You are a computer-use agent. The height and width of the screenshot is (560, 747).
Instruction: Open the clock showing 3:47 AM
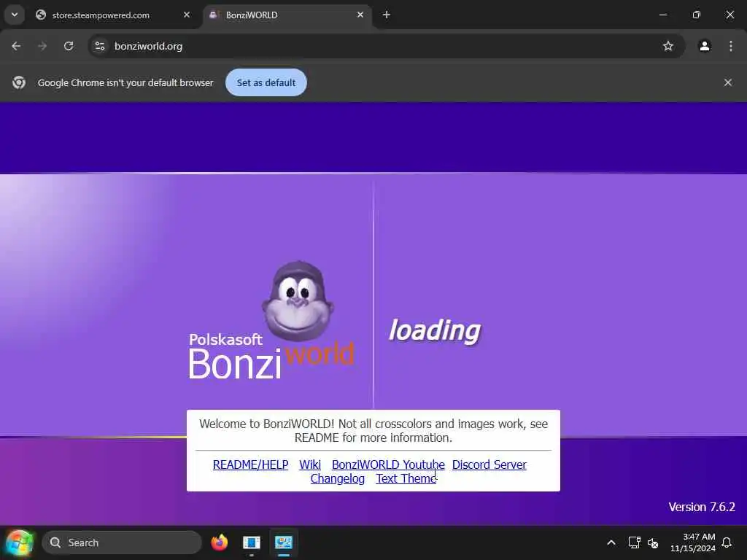click(x=693, y=542)
